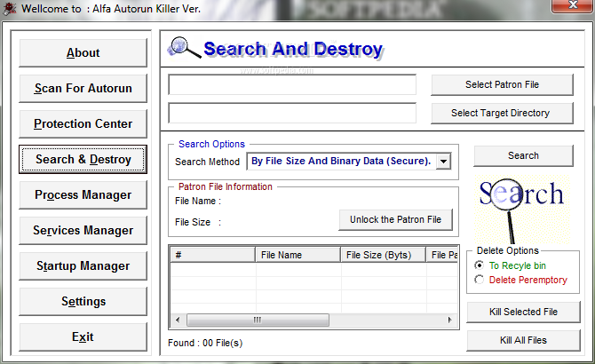
Task: Click the scrollbar right arrow
Action: pyautogui.click(x=450, y=320)
